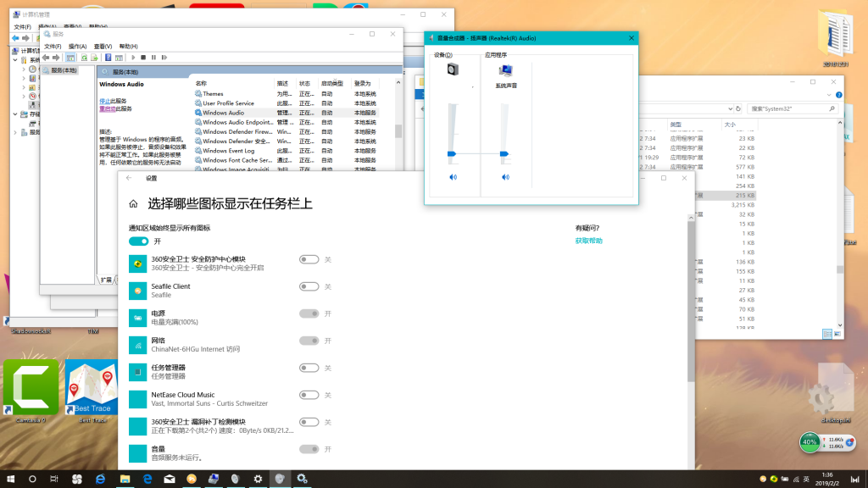Screen dimensions: 868x488
Task: Open Camtasia 9 desktop shortcut
Action: click(31, 387)
